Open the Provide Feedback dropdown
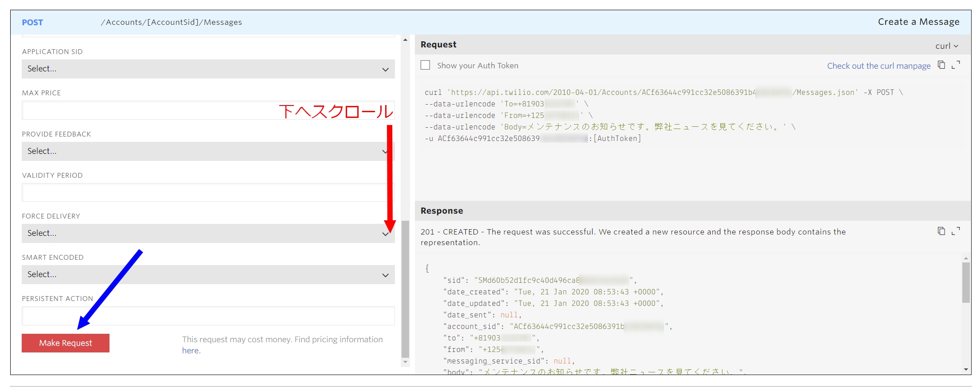Viewport: 980px width, 387px height. (208, 151)
